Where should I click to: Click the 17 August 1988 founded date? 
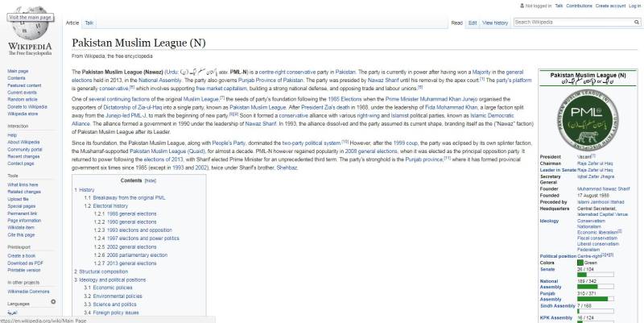click(594, 196)
